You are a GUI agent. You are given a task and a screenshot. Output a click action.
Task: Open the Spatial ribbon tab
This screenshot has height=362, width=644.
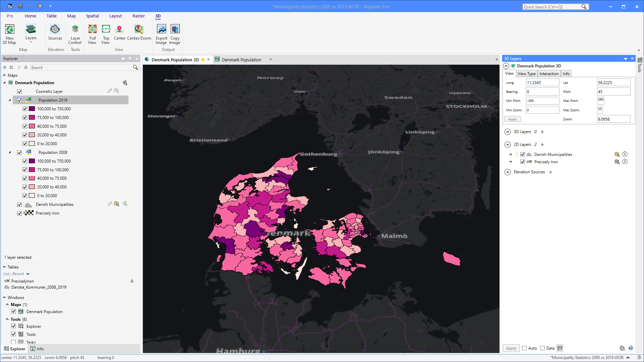pos(92,16)
